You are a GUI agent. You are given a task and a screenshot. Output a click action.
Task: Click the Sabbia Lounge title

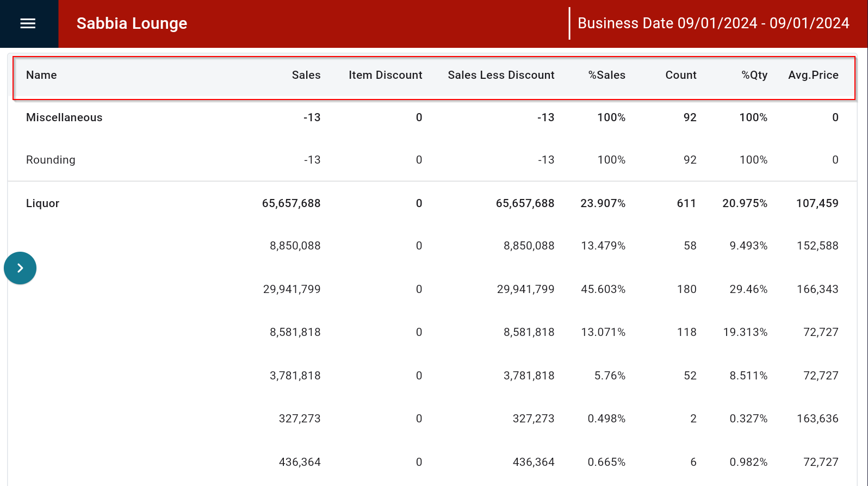(x=132, y=23)
